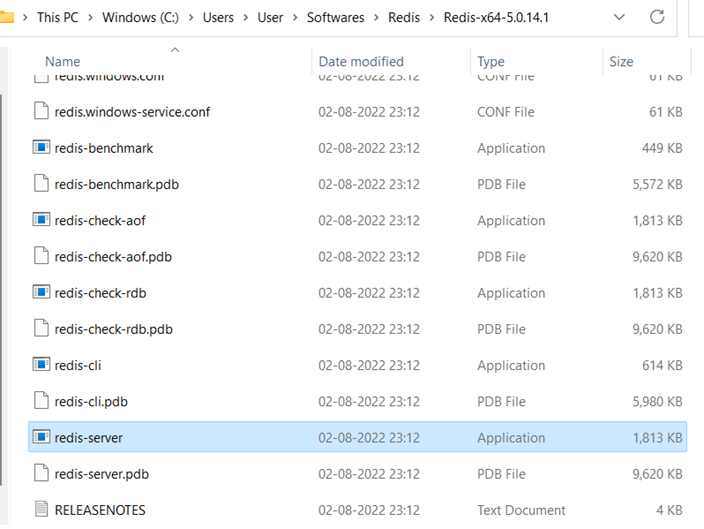Screen dimensions: 704x529
Task: Click the 4 KB size of RELEASENOTES
Action: click(x=669, y=510)
